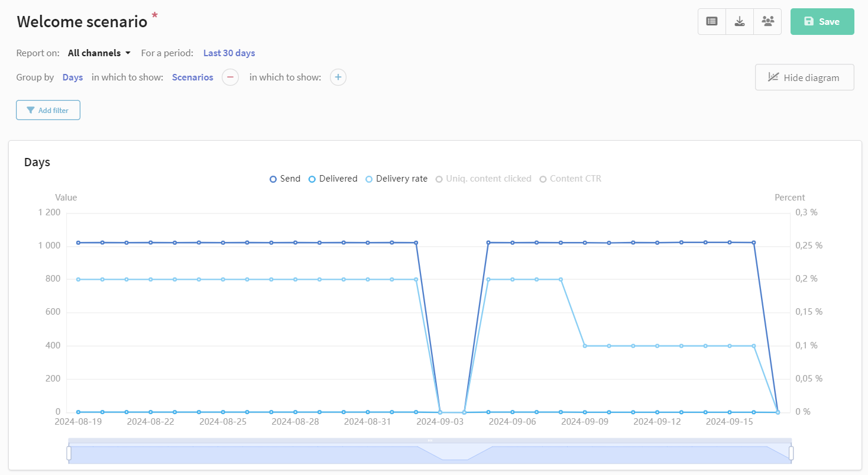Click left handle of range slider

point(69,453)
